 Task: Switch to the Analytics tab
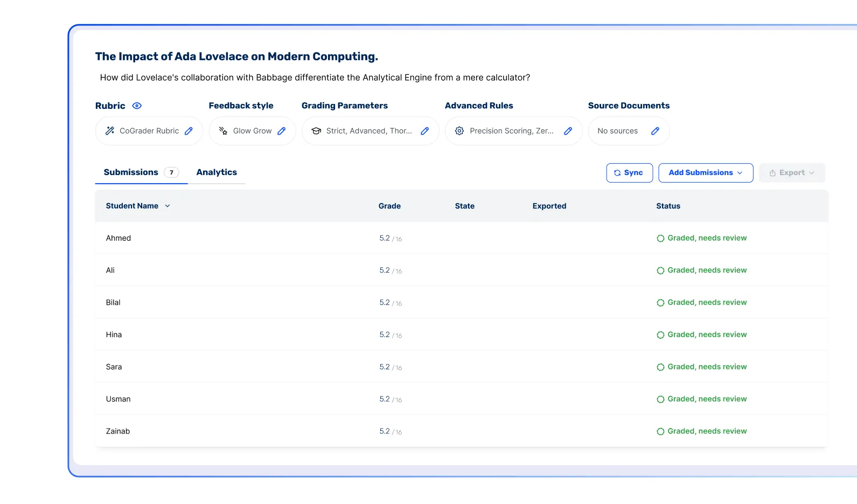coord(217,172)
